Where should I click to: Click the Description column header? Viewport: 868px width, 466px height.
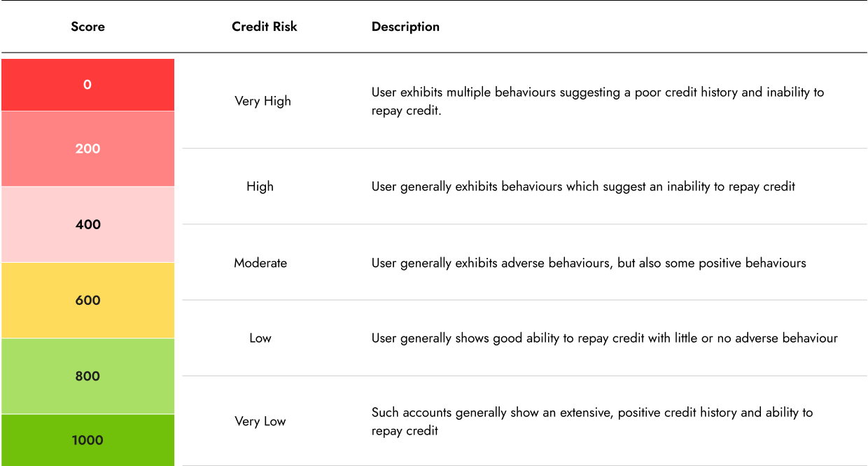(405, 27)
